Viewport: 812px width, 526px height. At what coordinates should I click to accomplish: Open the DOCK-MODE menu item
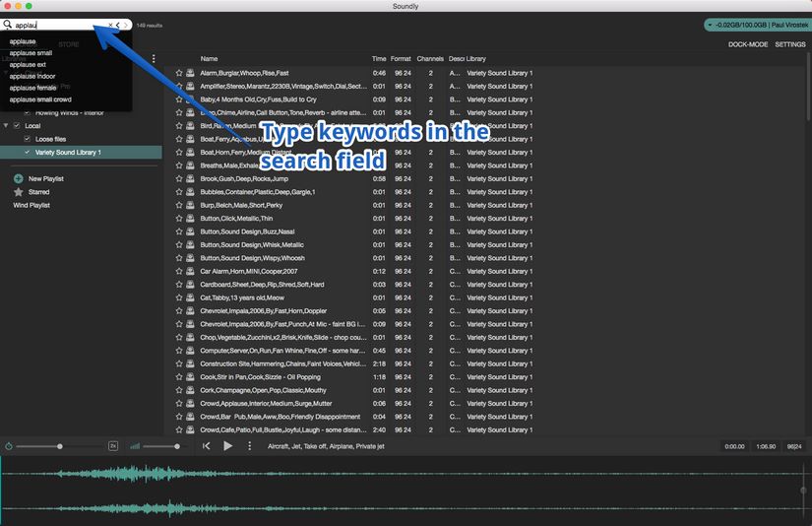tap(747, 44)
